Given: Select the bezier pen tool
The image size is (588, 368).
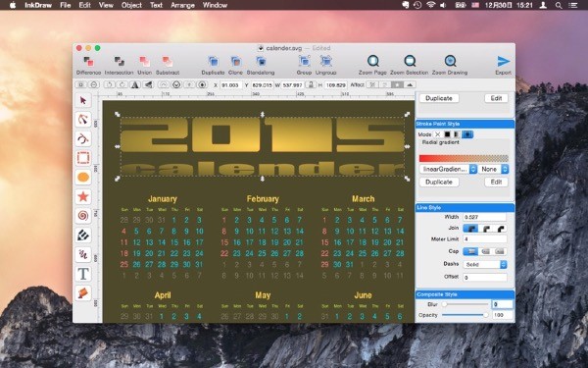Looking at the screenshot, I should click(x=83, y=138).
